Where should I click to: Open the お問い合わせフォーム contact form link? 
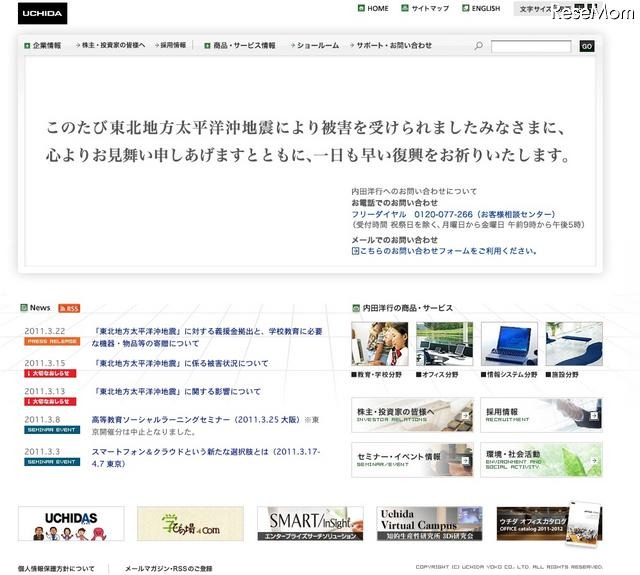(444, 251)
